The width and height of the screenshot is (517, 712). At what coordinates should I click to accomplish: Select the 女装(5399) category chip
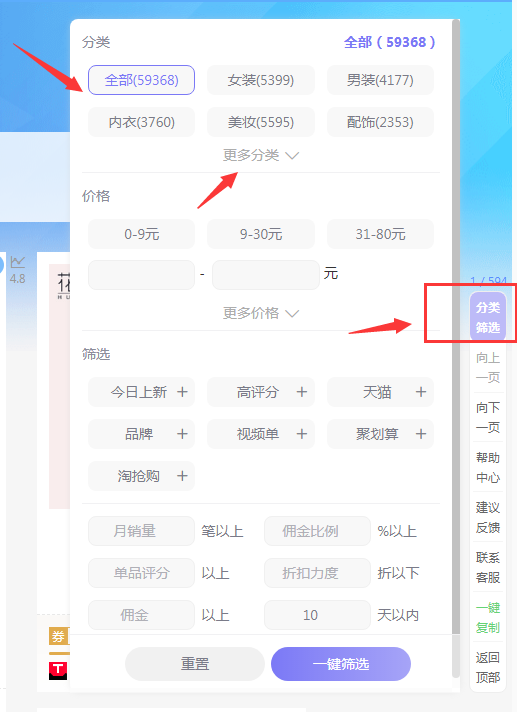click(x=261, y=80)
